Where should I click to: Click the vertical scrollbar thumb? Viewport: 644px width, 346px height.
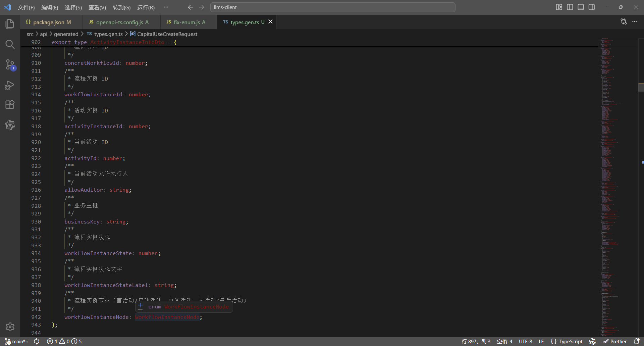pyautogui.click(x=641, y=87)
